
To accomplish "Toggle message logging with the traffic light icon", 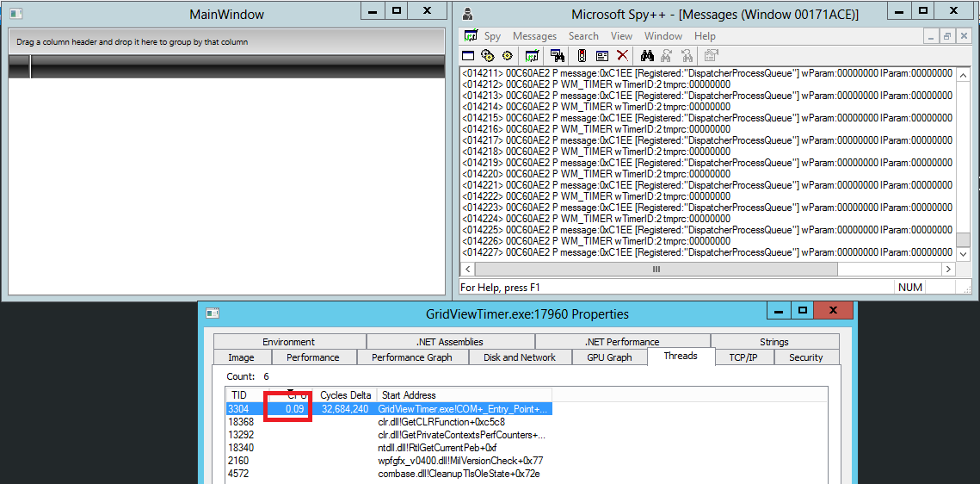I will point(582,56).
